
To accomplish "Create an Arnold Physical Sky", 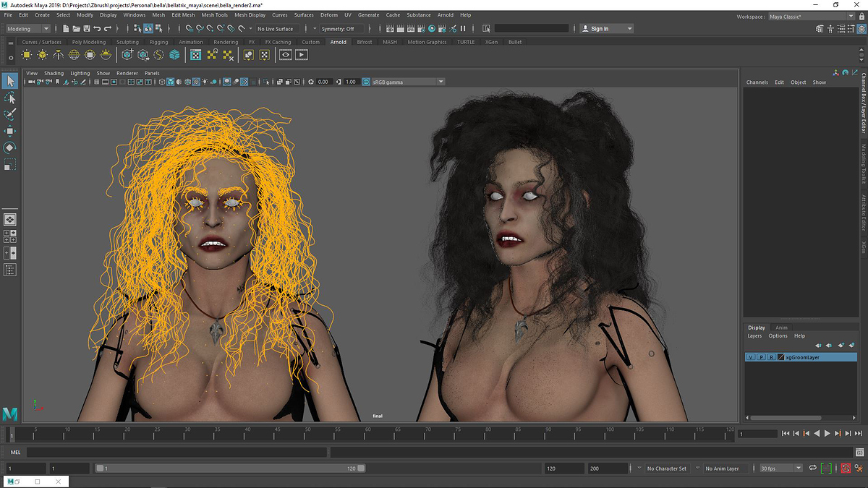I will (x=106, y=54).
